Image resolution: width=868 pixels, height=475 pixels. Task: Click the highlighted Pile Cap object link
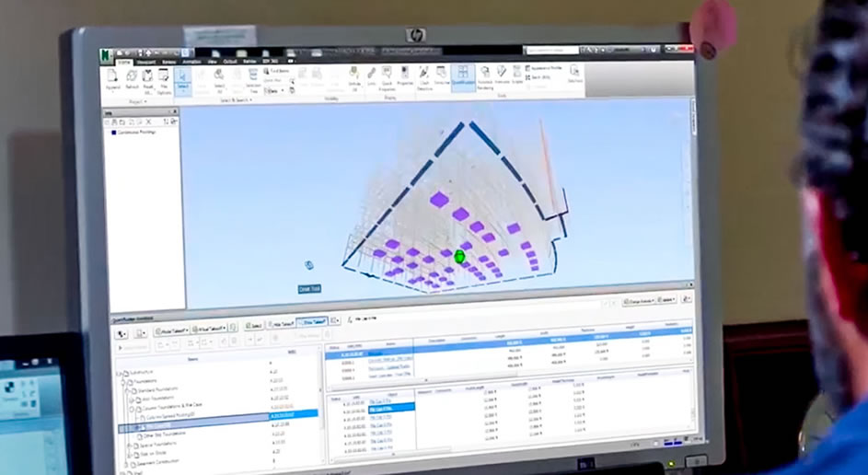tap(391, 408)
